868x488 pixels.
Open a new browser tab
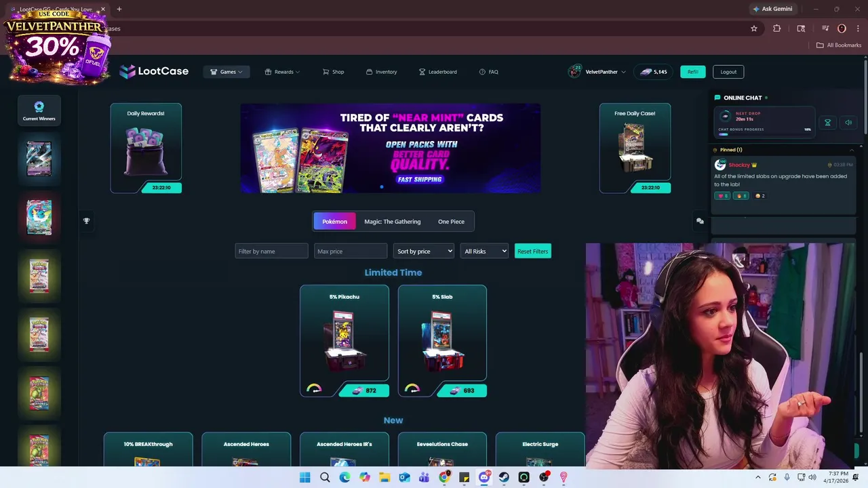coord(119,9)
